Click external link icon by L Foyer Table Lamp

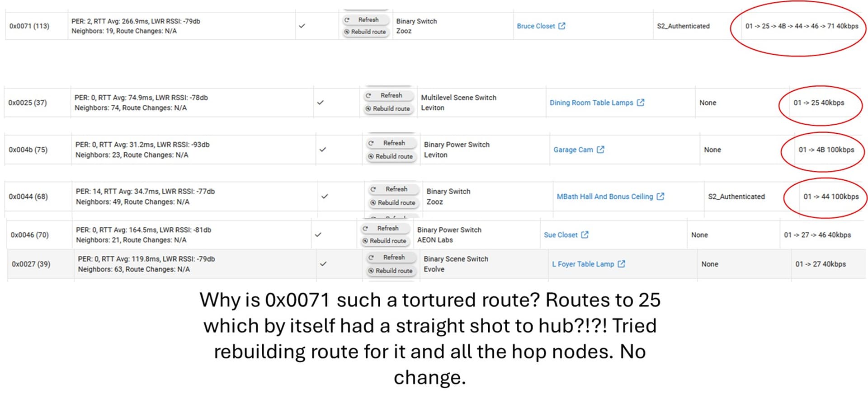(x=621, y=264)
